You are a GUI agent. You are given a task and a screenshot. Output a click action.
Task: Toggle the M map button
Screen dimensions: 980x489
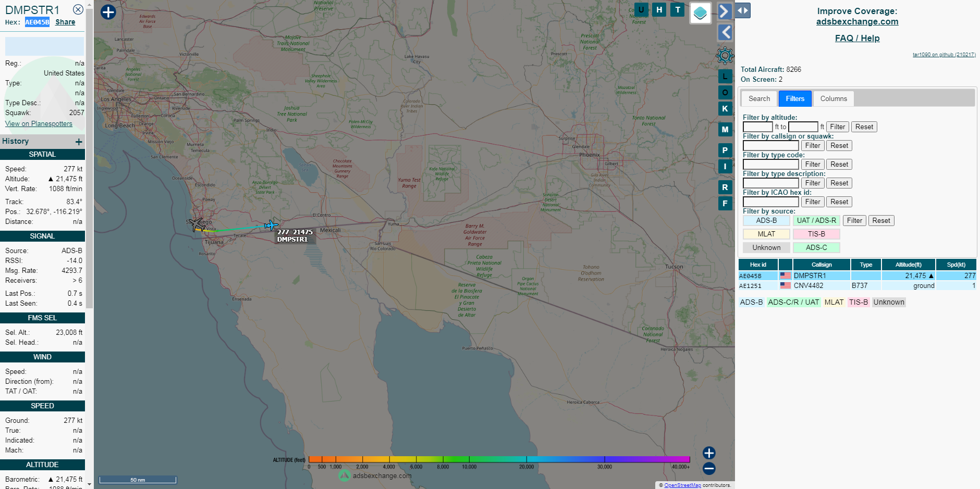point(725,129)
